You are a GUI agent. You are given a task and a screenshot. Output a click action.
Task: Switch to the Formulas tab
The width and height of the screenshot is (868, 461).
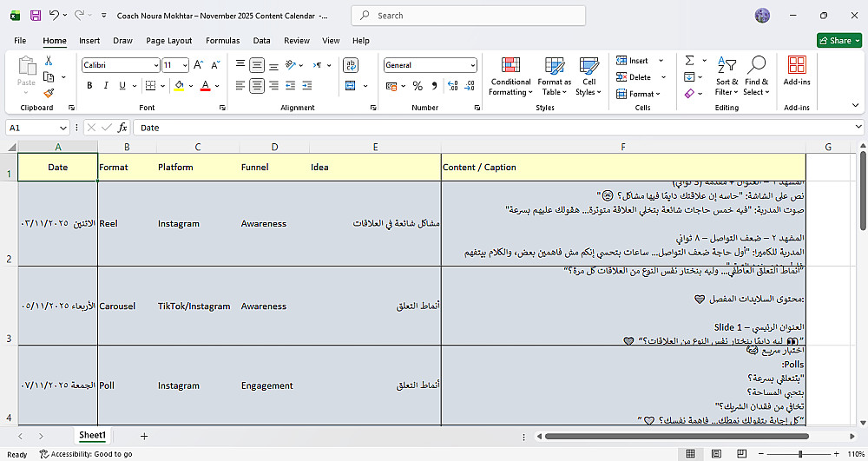pos(222,41)
